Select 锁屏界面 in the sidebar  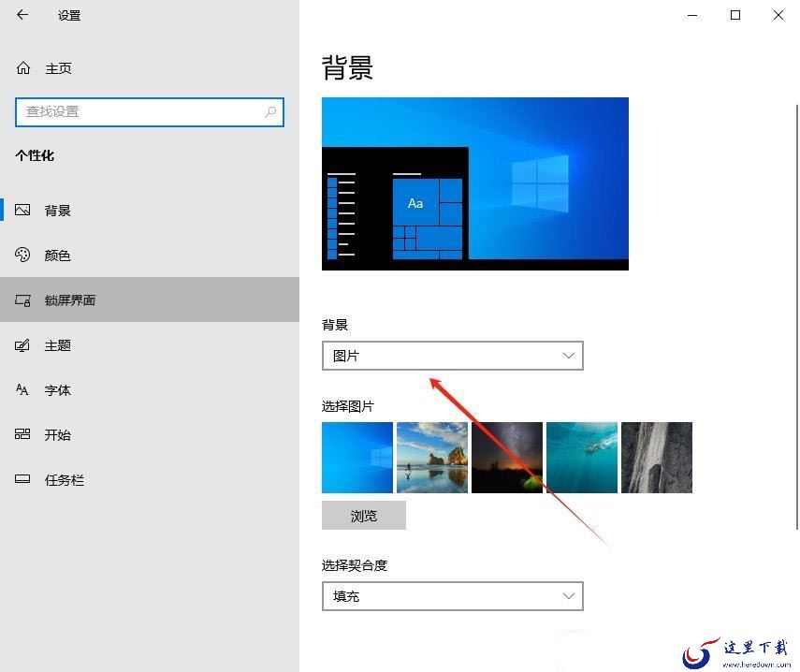pos(150,299)
